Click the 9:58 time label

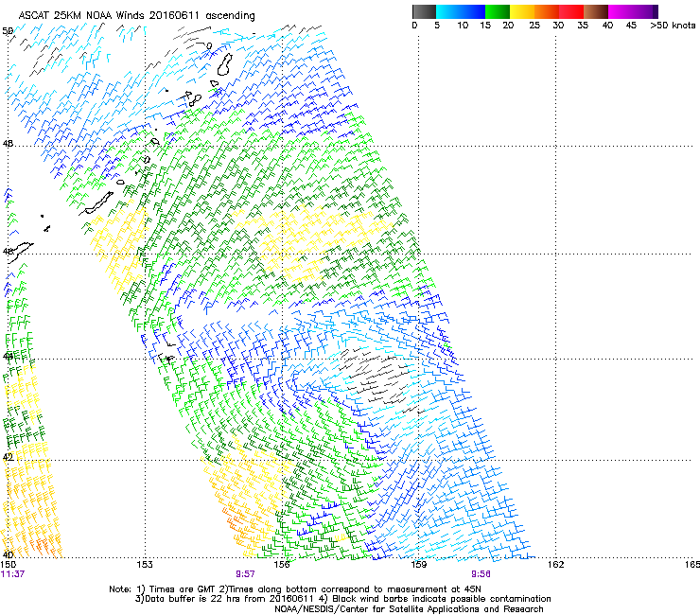pyautogui.click(x=481, y=574)
